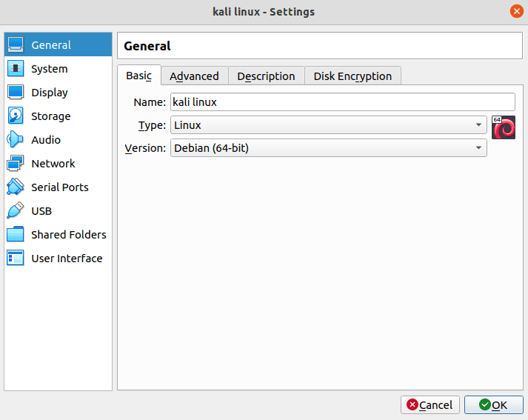Select the General monitor icon in sidebar
The image size is (528, 420).
tap(16, 44)
